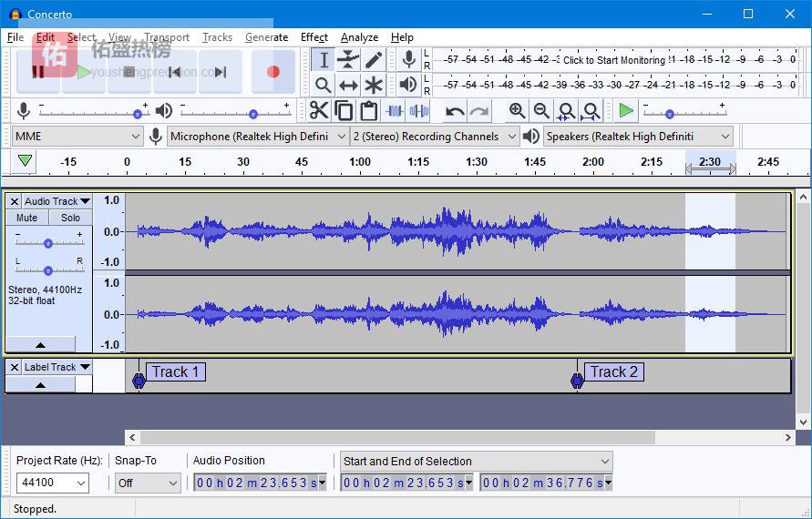
Task: Open the Audio Track name menu
Action: 57,201
